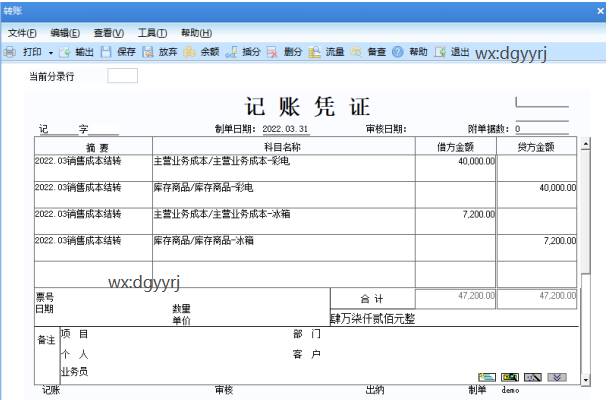This screenshot has height=400, width=609.
Task: Click credit amount 40,000.00 cell
Action: coord(537,195)
